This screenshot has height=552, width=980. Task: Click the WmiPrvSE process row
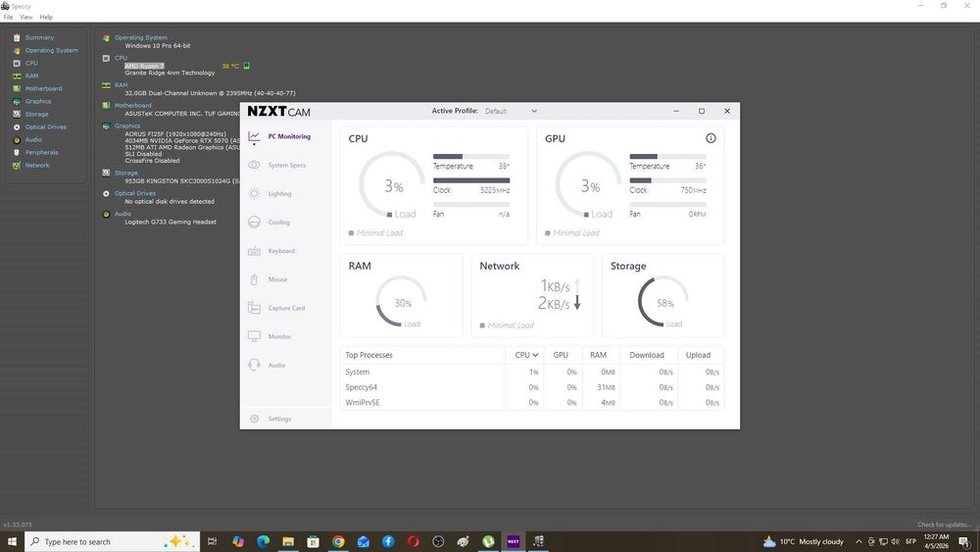532,403
